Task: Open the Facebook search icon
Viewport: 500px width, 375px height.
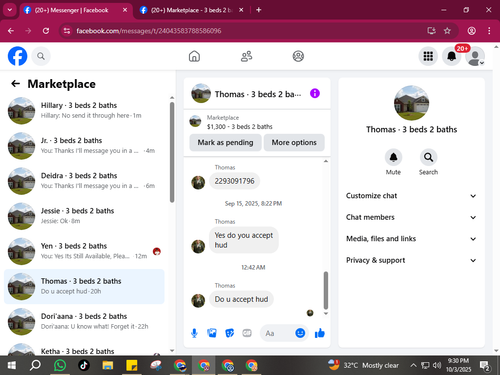Action: (x=41, y=56)
